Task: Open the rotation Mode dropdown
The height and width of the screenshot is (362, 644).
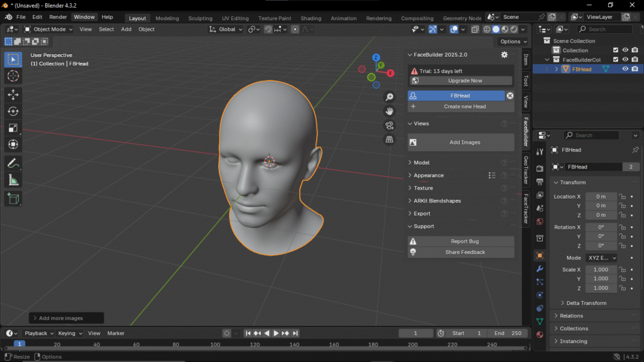Action: pyautogui.click(x=601, y=258)
